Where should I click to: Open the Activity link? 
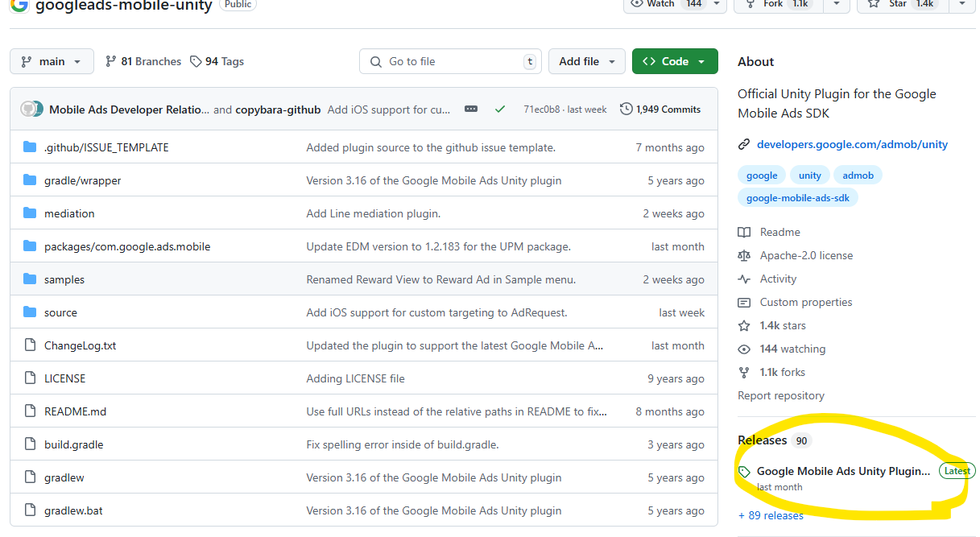[x=778, y=279]
